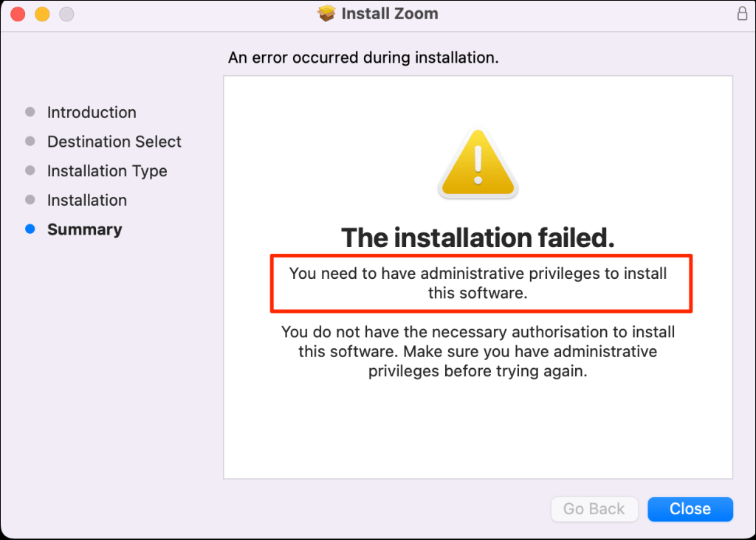Viewport: 756px width, 540px height.
Task: Click the Installation Type bullet dot
Action: (30, 170)
